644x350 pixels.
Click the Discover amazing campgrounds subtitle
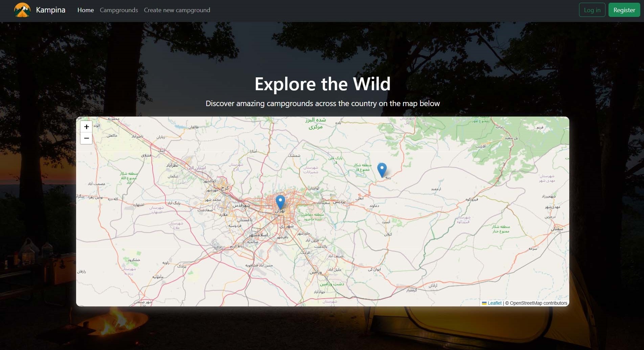(322, 103)
